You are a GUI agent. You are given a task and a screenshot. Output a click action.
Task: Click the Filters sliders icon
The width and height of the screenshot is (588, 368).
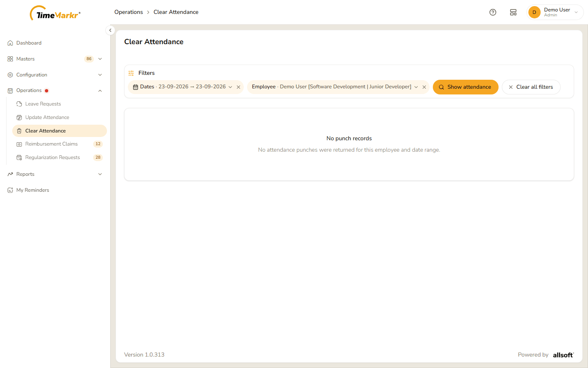pos(131,73)
